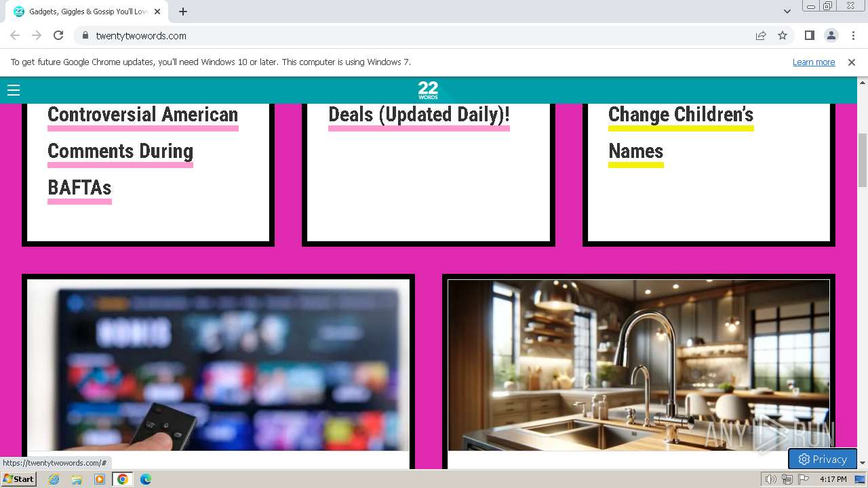Dismiss the Chrome update notification bar
868x488 pixels.
(852, 62)
